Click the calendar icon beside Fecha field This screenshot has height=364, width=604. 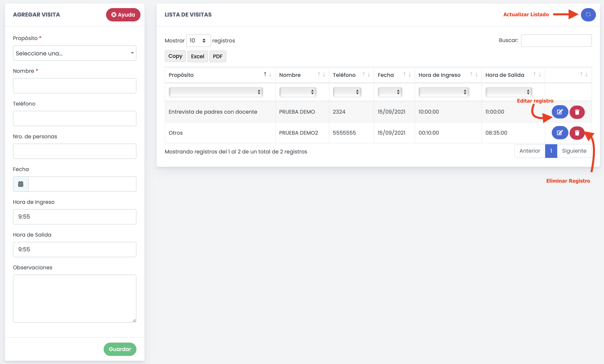click(x=21, y=184)
